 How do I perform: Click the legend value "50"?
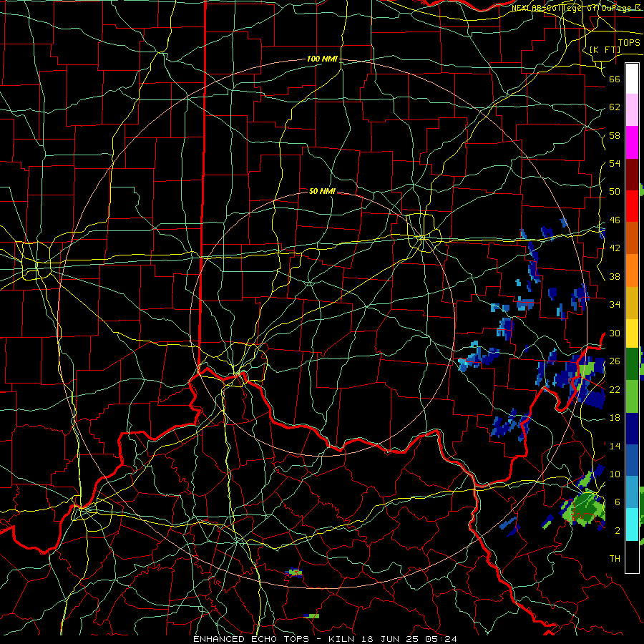point(615,191)
